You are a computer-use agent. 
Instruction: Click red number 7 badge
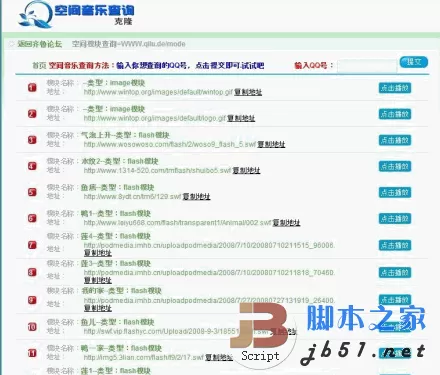[x=32, y=245]
